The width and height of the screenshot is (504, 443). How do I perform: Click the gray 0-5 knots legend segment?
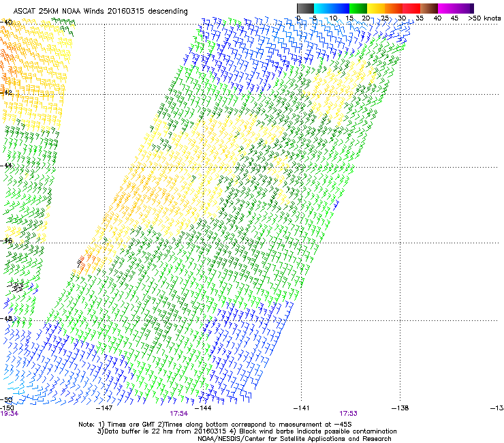(x=305, y=8)
